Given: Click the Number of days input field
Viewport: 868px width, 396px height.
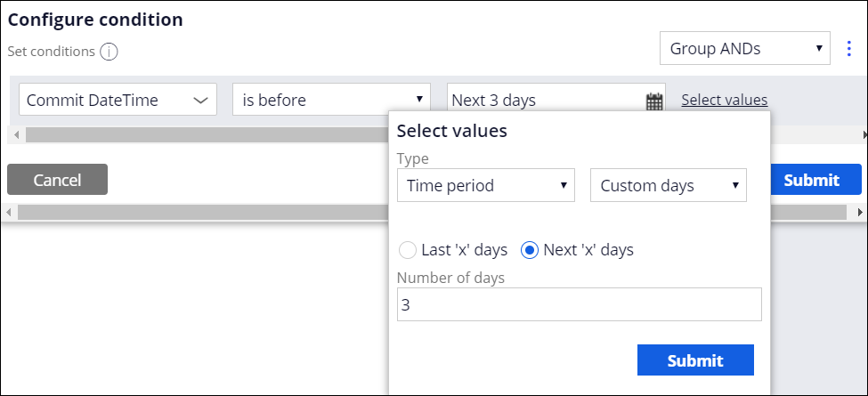Looking at the screenshot, I should (x=579, y=304).
